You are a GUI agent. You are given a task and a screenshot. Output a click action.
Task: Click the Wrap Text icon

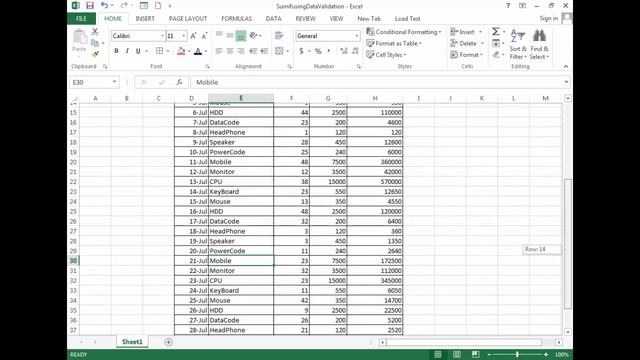[x=279, y=36]
